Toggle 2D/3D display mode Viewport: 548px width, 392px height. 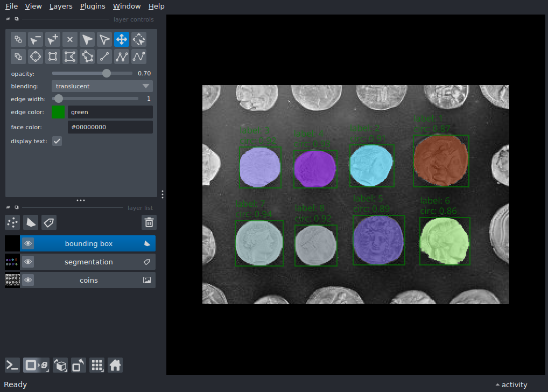click(x=35, y=365)
